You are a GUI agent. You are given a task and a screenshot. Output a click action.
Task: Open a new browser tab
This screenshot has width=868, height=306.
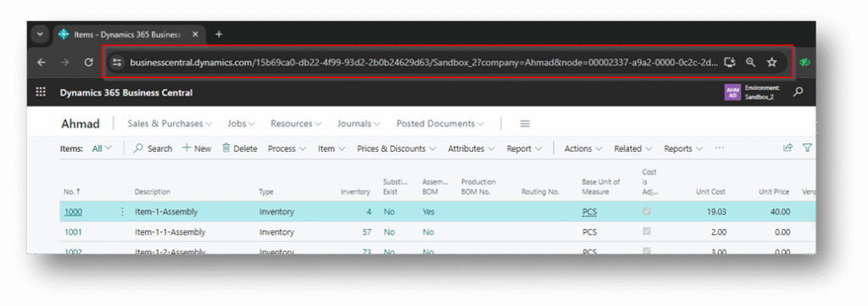point(219,34)
